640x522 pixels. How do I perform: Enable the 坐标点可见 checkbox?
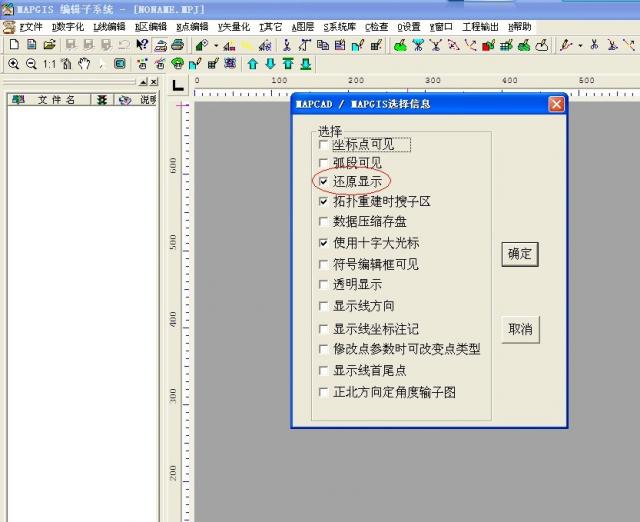(323, 145)
